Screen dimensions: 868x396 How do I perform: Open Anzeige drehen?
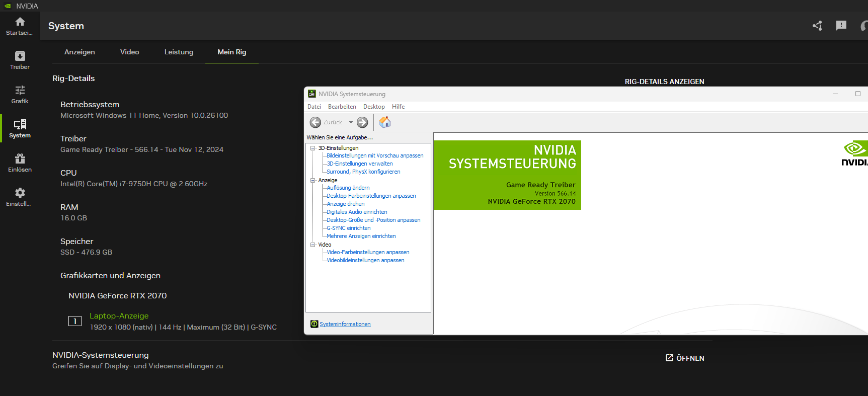pos(346,204)
